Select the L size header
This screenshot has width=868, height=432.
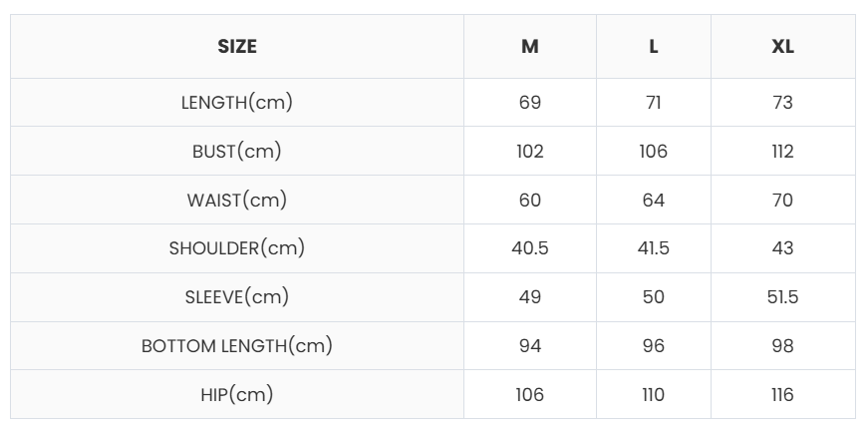tap(654, 47)
